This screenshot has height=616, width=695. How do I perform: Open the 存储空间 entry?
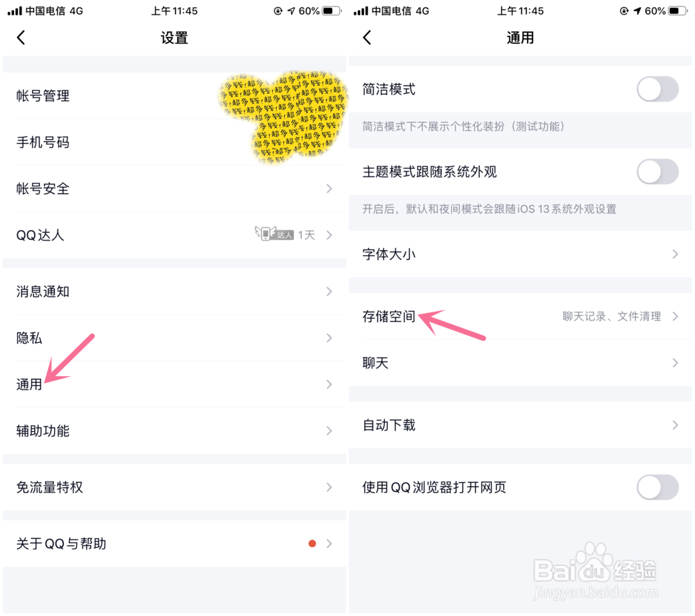point(521,316)
